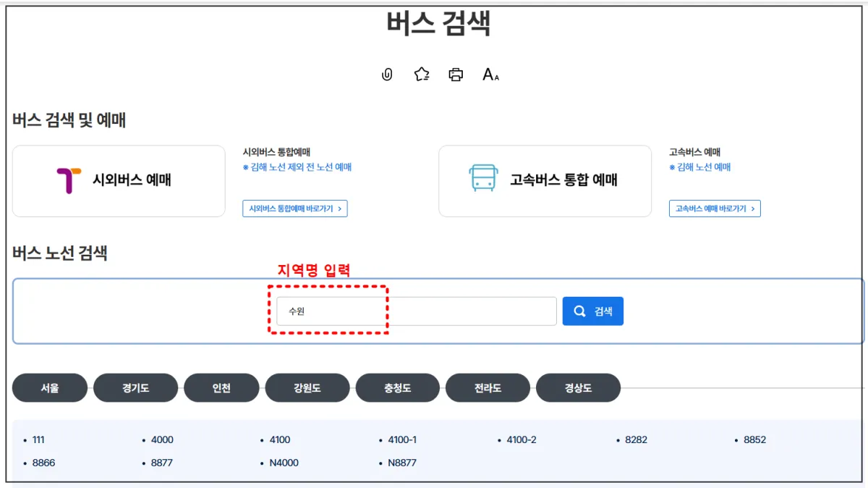Viewport: 868px width, 488px height.
Task: Open the font size AA control
Action: (x=489, y=74)
